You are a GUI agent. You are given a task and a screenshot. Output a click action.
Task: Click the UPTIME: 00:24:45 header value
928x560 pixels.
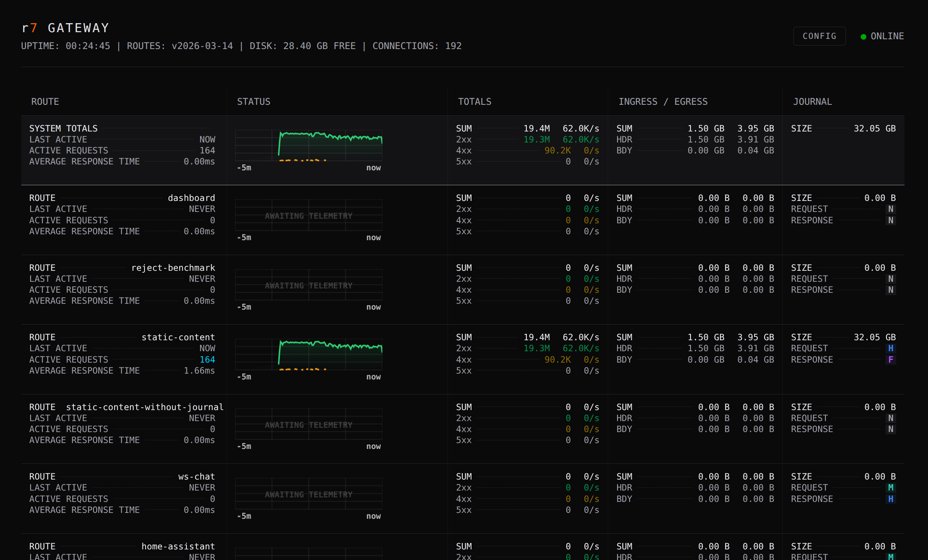66,46
